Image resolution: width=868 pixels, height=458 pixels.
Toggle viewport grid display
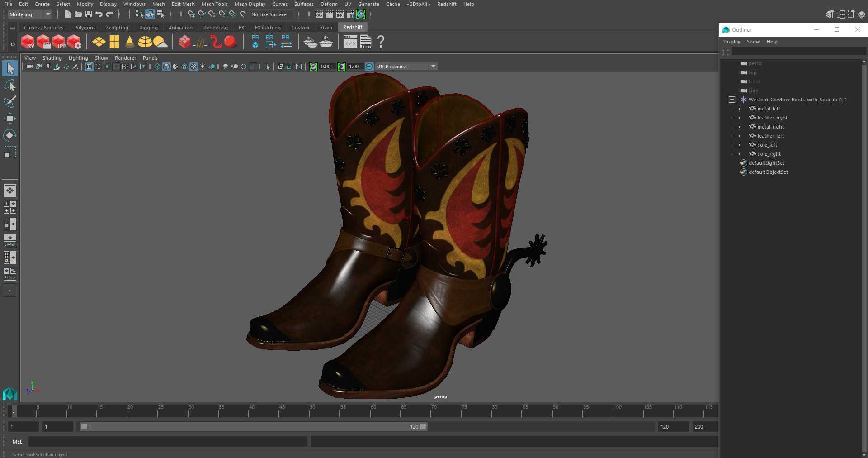(89, 67)
